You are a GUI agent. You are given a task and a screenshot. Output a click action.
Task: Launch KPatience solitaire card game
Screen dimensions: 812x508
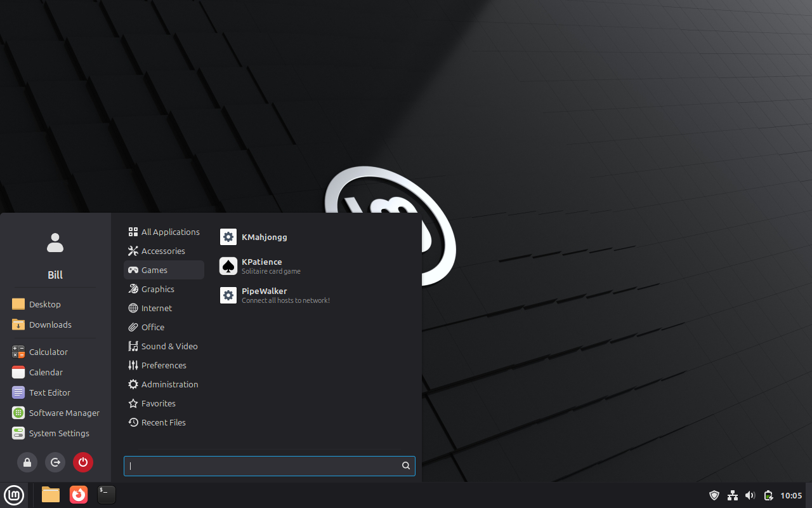(x=261, y=266)
